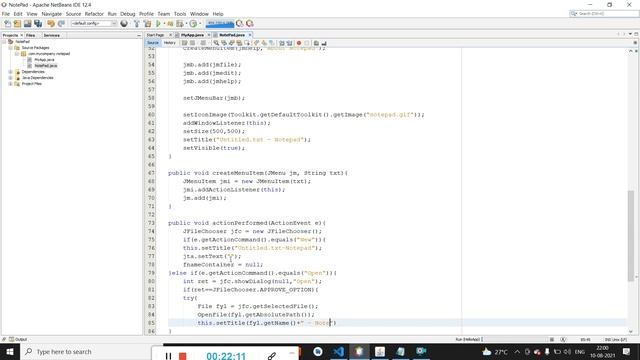Open the Output panel at bottom
Screen dimensions: 640x360
(18, 339)
